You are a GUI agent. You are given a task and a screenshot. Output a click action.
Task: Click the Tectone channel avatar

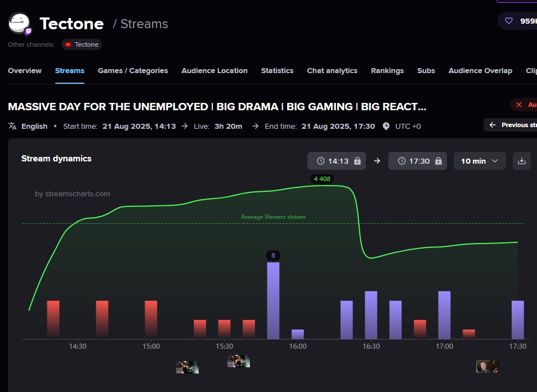(x=19, y=23)
